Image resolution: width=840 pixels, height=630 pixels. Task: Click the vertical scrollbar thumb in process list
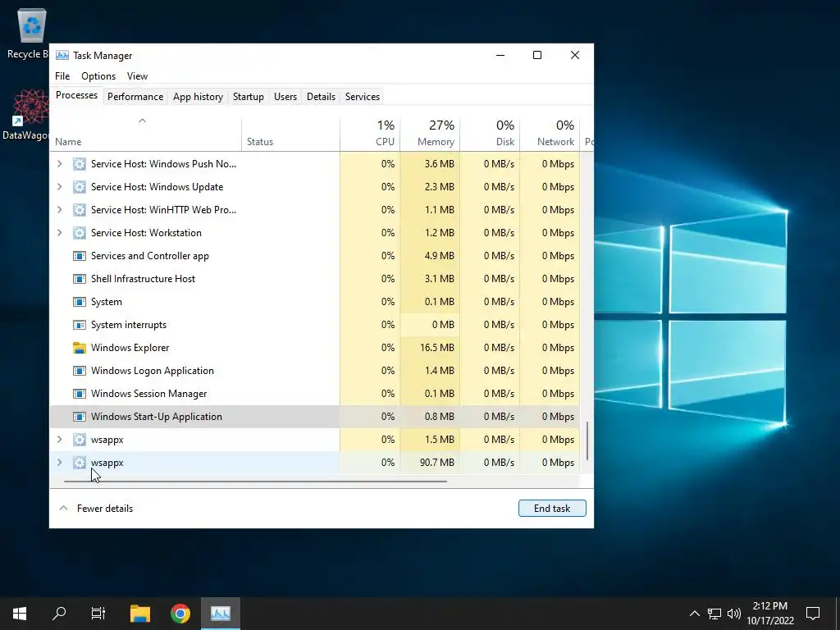coord(587,441)
